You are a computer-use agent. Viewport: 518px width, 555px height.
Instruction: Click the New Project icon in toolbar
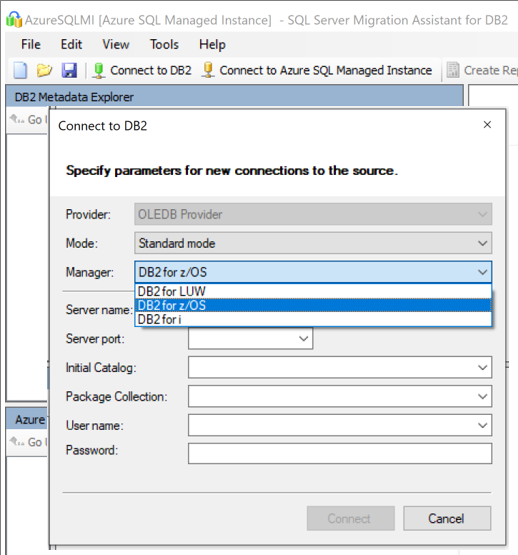20,70
